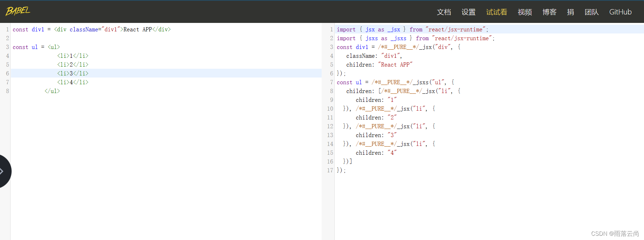The height and width of the screenshot is (240, 644).
Task: Place cursor on <li>2</li> line
Action: pos(73,64)
